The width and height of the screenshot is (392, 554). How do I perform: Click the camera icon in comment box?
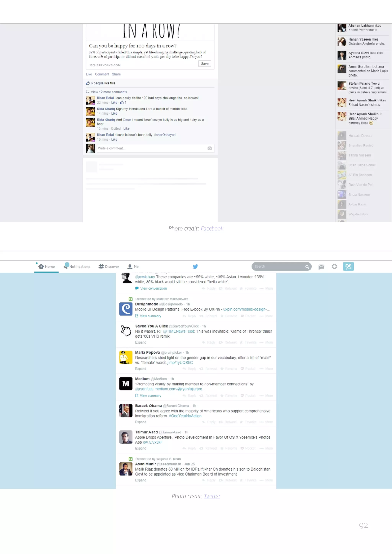[x=210, y=148]
